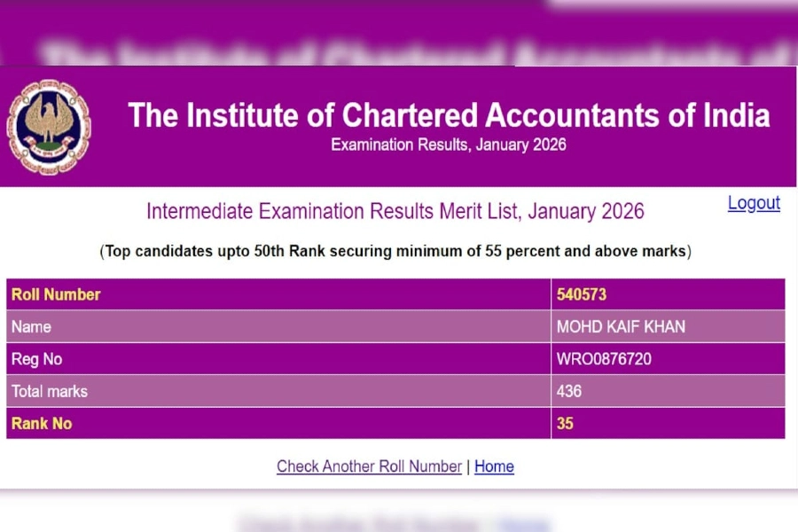Select the Roll Number label cell

coord(56,294)
